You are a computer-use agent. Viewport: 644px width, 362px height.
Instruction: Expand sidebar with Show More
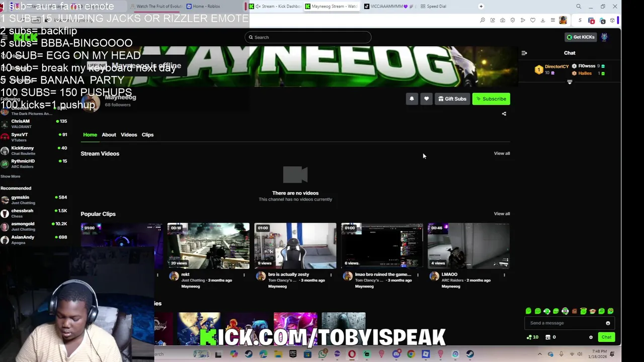click(x=11, y=176)
